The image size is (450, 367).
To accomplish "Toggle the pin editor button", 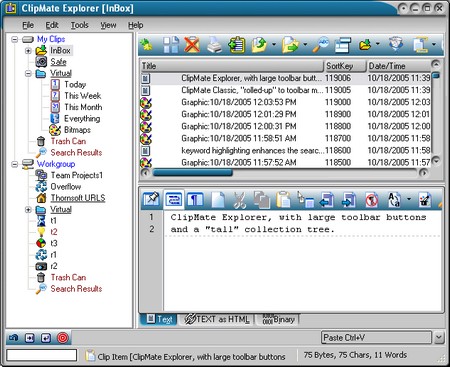I will 151,199.
